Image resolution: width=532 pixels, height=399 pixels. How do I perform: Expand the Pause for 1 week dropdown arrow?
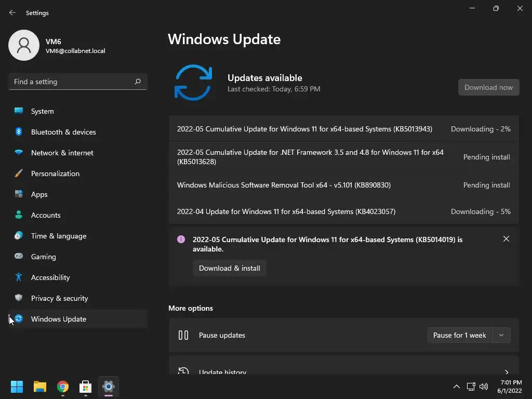pos(501,335)
